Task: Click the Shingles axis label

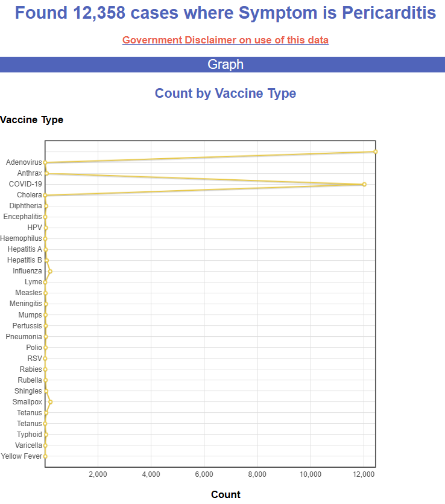Action: pos(28,391)
